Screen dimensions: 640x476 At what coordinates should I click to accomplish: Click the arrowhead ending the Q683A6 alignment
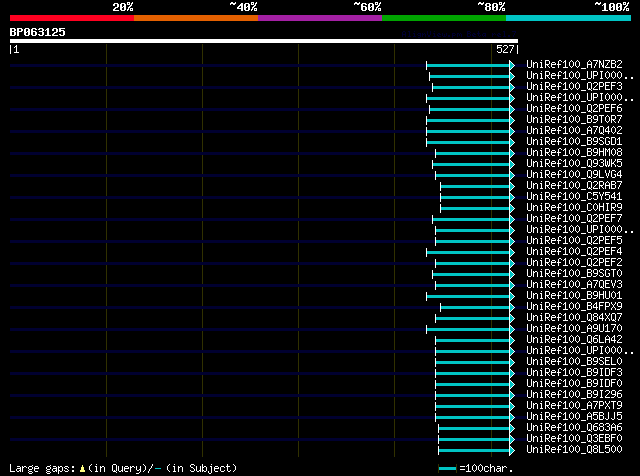(512, 429)
